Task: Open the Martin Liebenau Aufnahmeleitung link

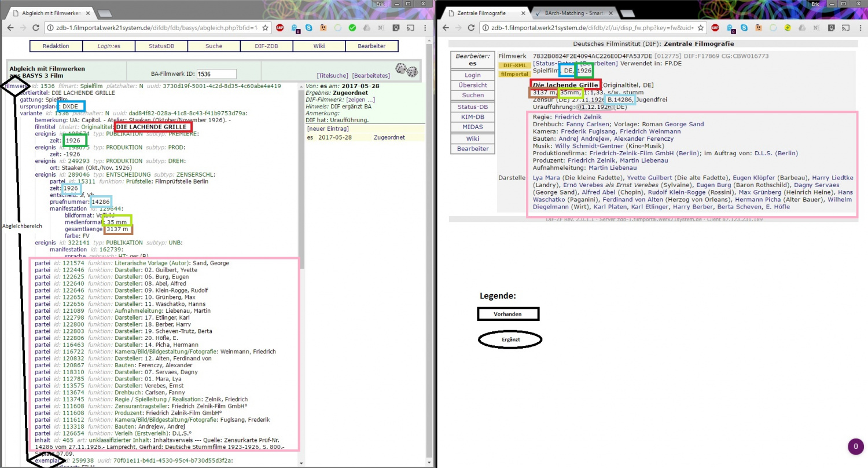Action: point(613,168)
